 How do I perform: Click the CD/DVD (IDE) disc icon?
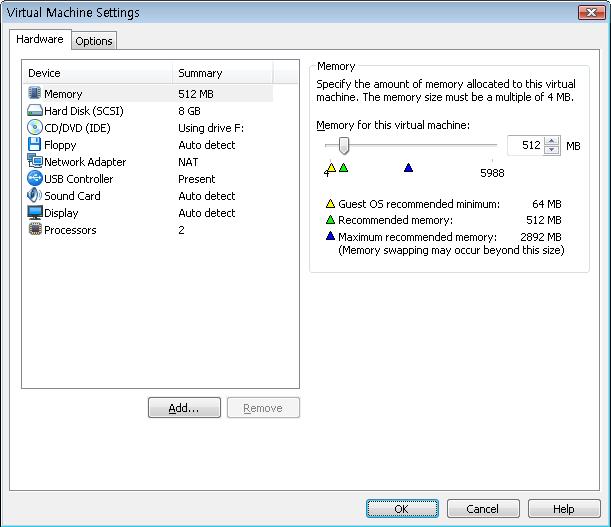point(34,127)
